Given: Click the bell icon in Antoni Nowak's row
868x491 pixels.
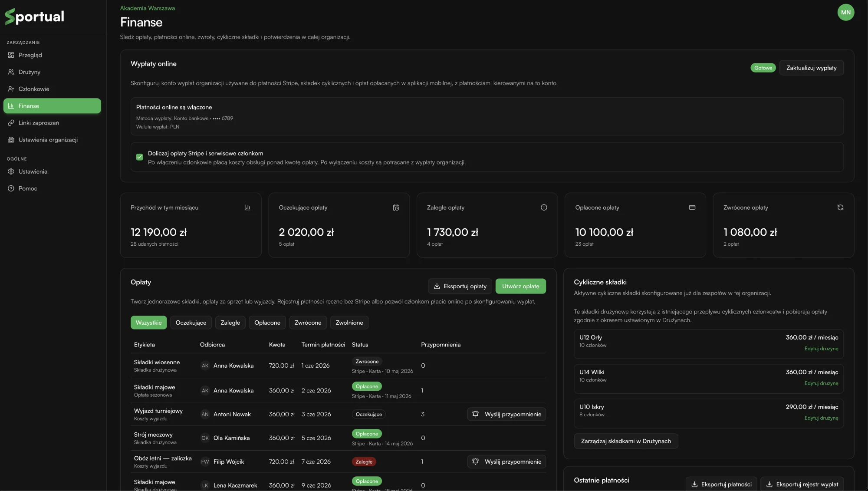Looking at the screenshot, I should 475,414.
